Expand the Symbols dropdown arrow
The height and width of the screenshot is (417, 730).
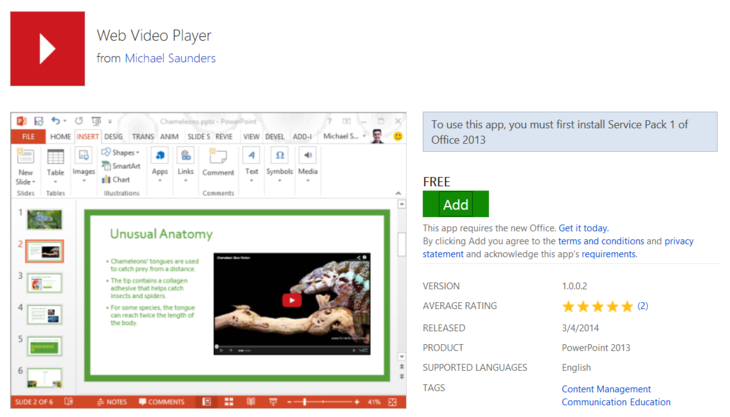tap(279, 181)
